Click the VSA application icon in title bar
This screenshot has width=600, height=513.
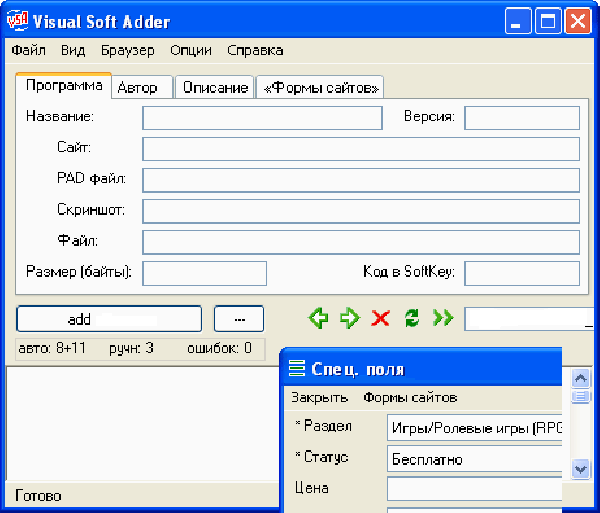click(x=18, y=21)
